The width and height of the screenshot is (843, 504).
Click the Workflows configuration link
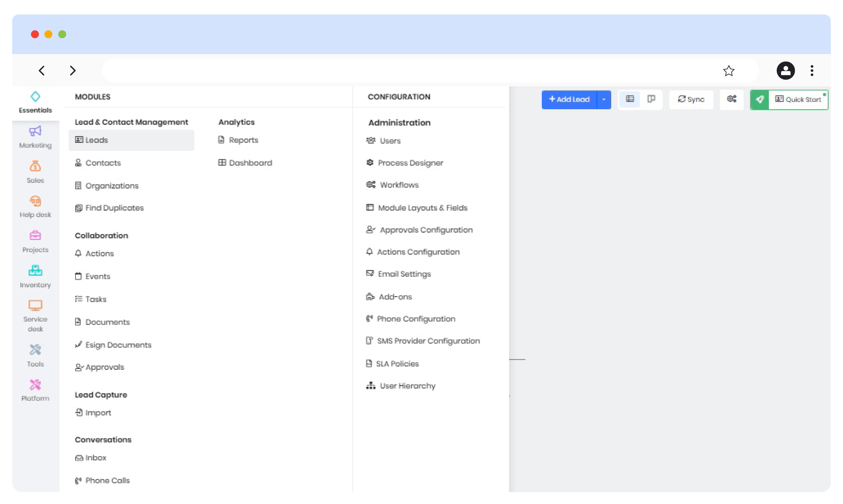[398, 185]
